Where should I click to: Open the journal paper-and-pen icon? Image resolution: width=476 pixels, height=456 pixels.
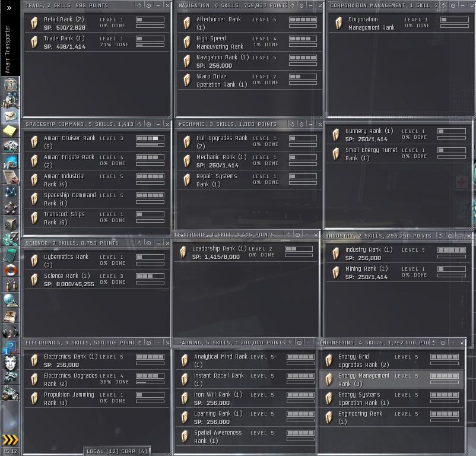point(11,177)
